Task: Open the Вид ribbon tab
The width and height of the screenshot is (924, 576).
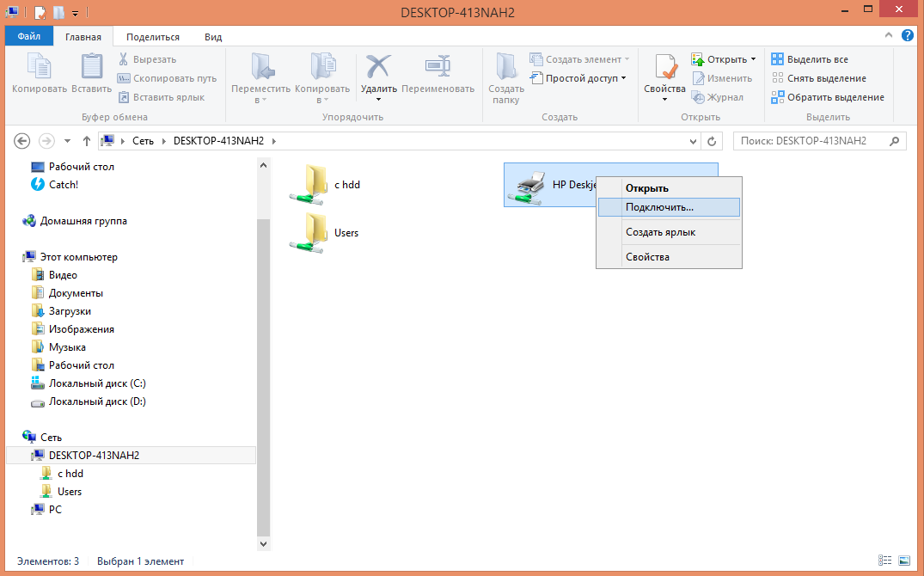Action: [213, 37]
